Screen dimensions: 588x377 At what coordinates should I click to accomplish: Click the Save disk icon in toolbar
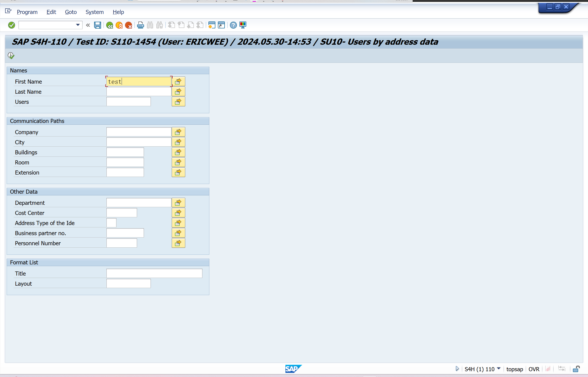[x=97, y=25]
